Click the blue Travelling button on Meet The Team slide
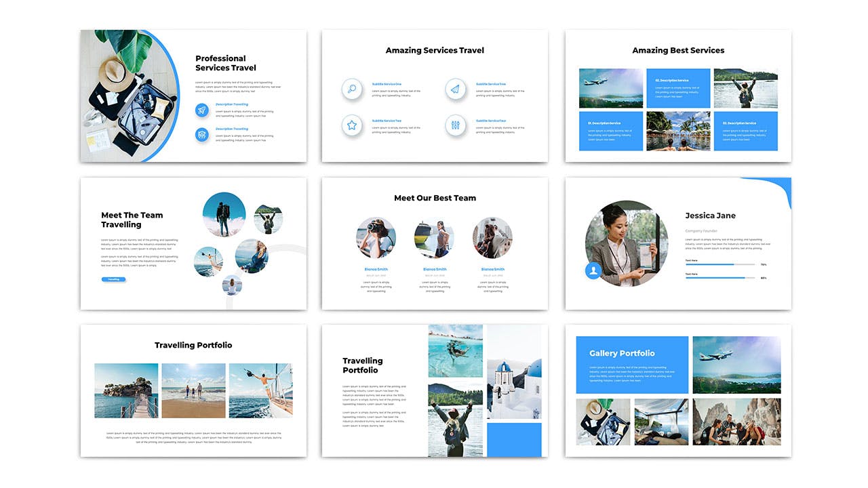Viewport: 868px width, 488px height. point(113,279)
